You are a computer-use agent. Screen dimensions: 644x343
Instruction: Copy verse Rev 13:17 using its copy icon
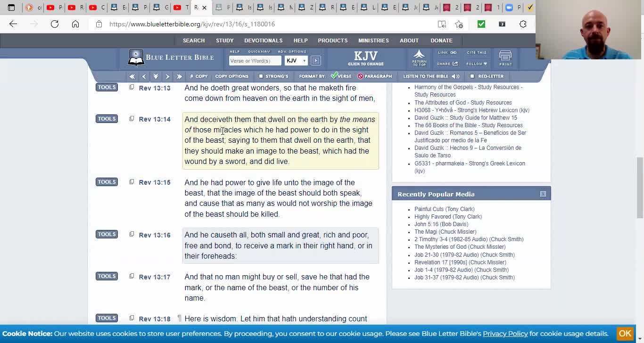click(x=132, y=277)
